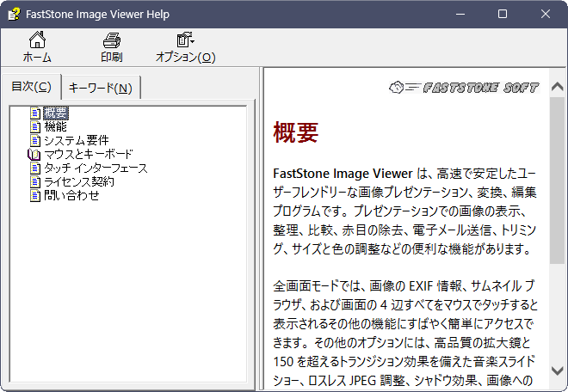Open the 問い合わせ topic
This screenshot has width=568, height=392.
(71, 195)
